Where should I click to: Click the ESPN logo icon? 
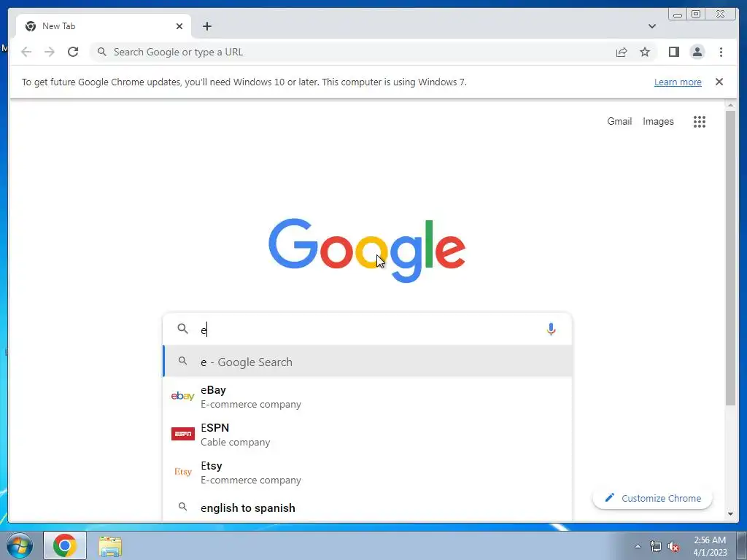pos(183,434)
